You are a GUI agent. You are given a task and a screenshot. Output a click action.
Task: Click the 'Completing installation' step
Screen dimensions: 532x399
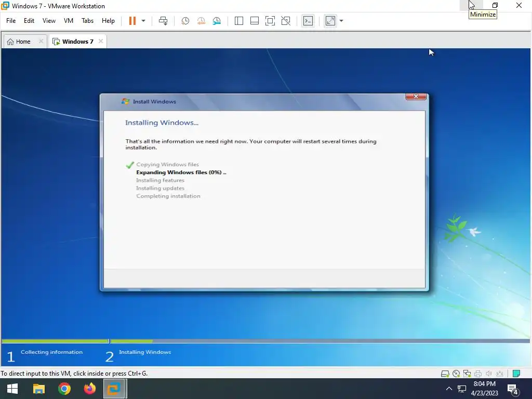pyautogui.click(x=168, y=196)
